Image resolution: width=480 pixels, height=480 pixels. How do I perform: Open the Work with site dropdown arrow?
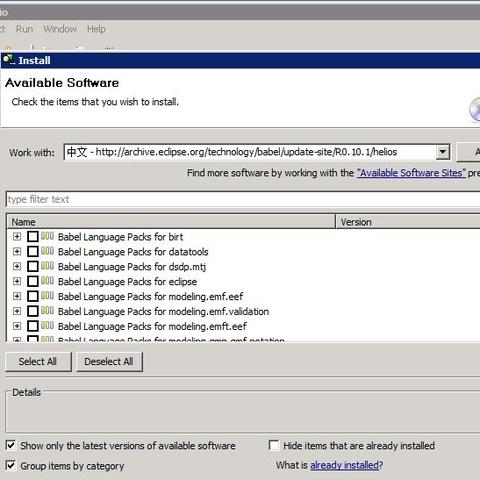(443, 152)
